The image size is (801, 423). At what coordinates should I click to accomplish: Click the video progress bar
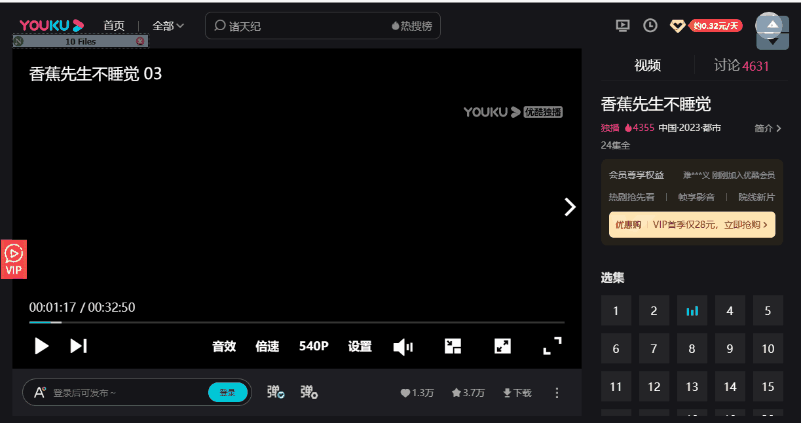click(x=297, y=322)
